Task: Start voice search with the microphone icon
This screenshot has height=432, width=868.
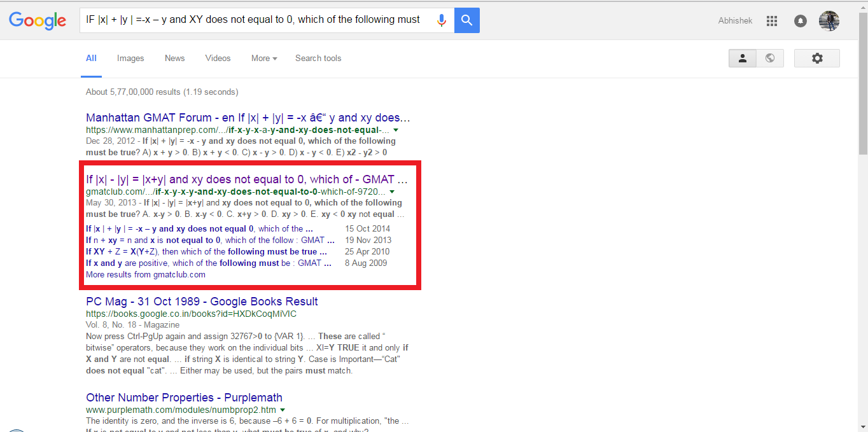Action: pos(441,20)
